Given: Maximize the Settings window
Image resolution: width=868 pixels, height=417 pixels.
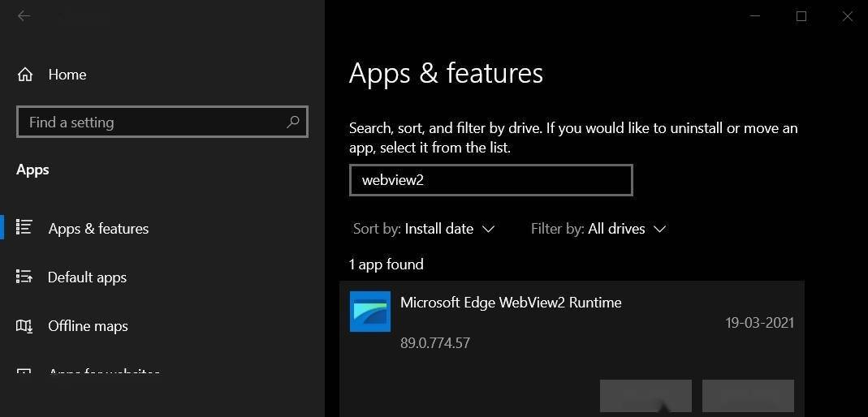Looking at the screenshot, I should 801,16.
